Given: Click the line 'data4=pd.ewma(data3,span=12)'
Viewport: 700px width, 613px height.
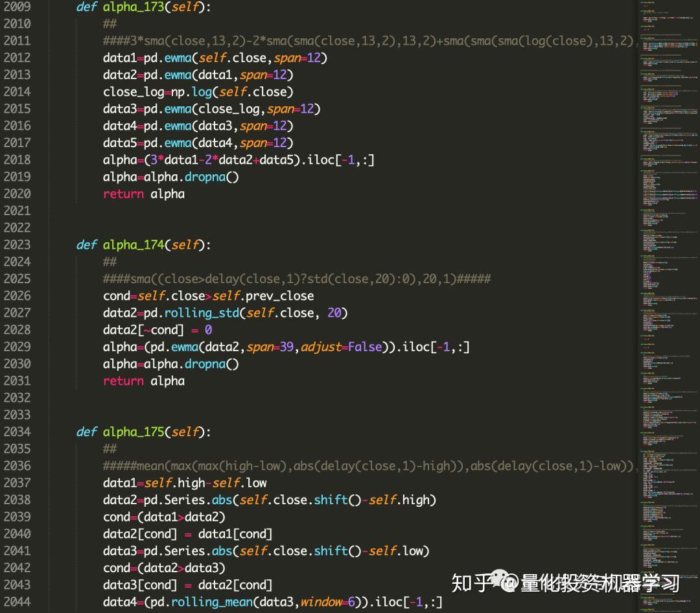Looking at the screenshot, I should [x=198, y=126].
